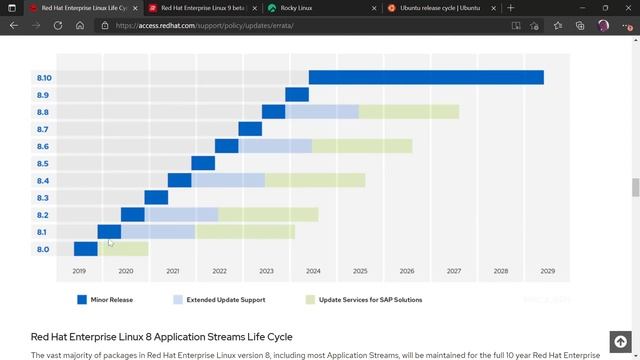Click the 8.0 dark blue release bar
The width and height of the screenshot is (640, 360).
click(x=86, y=249)
